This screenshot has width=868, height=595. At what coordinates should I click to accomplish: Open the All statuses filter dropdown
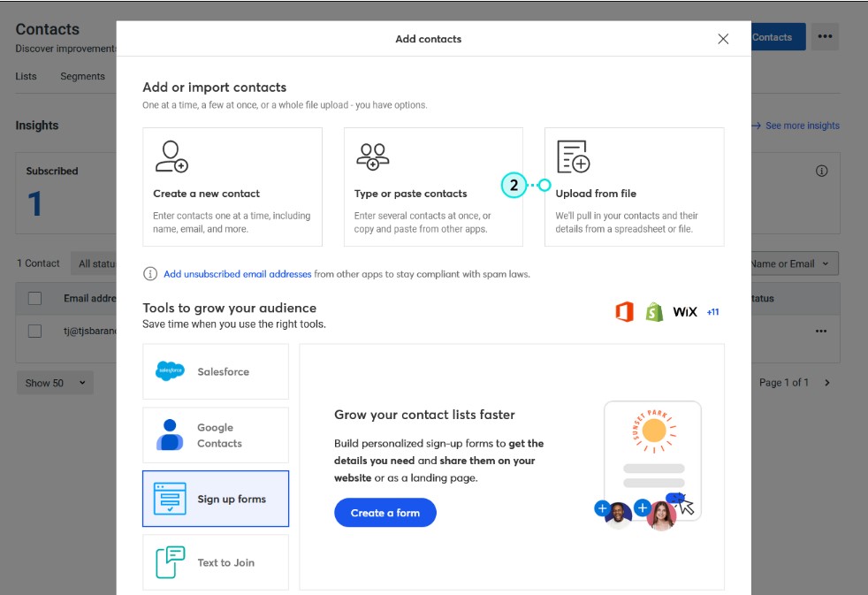(x=94, y=263)
